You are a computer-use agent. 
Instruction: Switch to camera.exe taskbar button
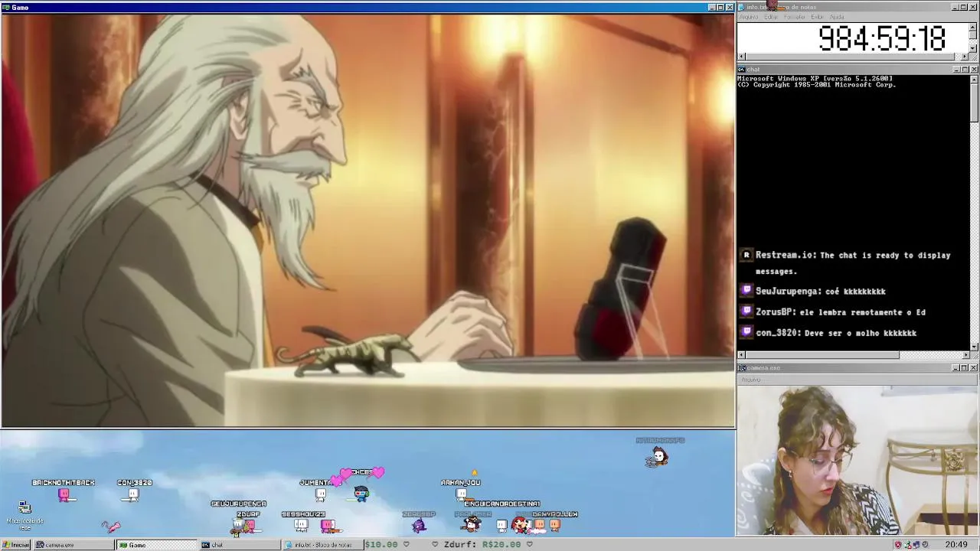click(x=74, y=545)
